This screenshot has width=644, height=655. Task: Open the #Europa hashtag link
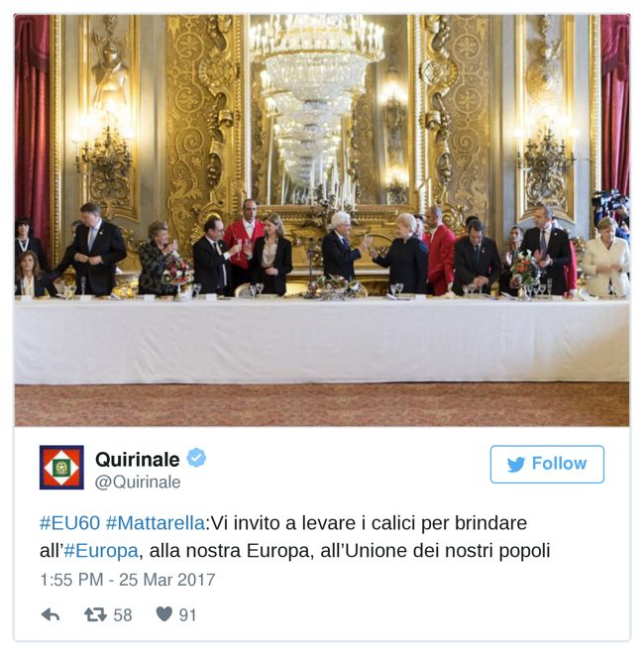[x=101, y=551]
